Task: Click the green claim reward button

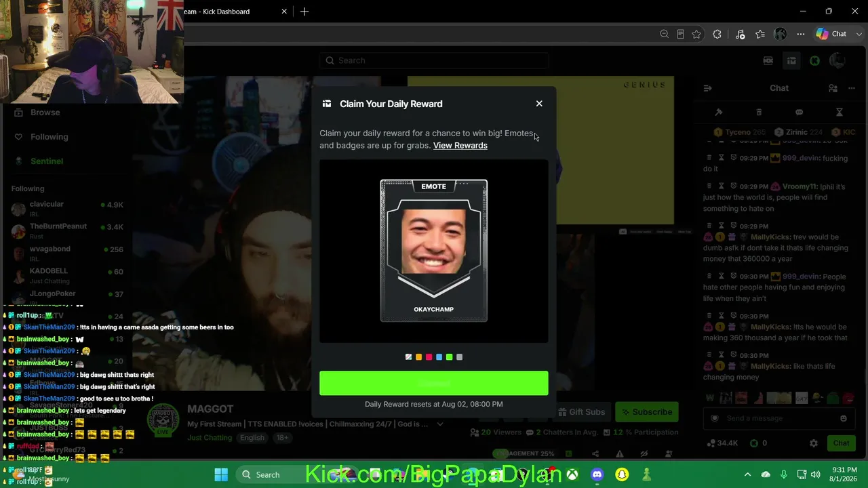Action: (434, 383)
